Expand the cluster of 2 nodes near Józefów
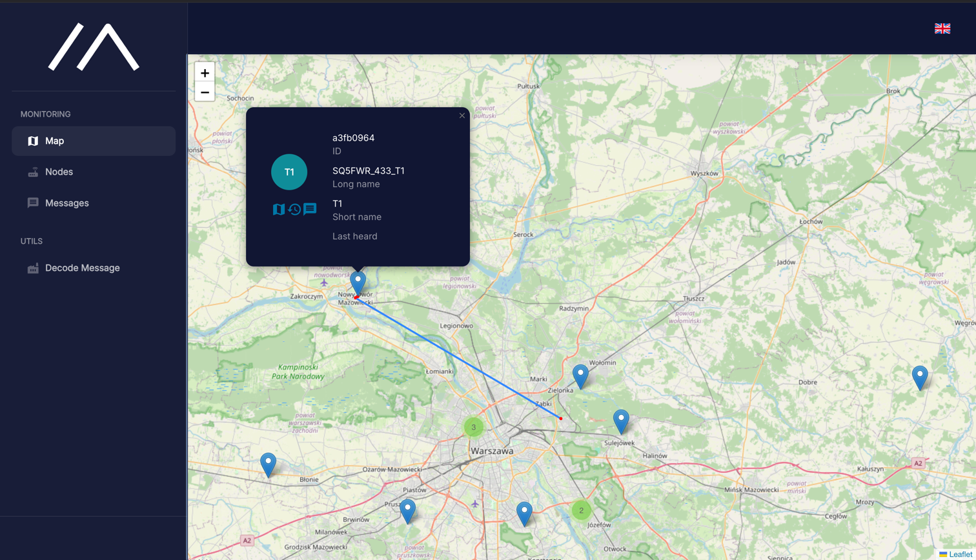The width and height of the screenshot is (976, 560). (x=581, y=510)
